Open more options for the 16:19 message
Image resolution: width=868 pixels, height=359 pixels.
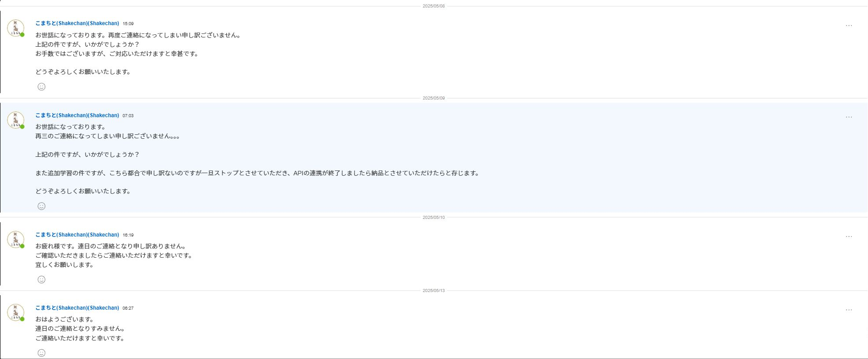(x=849, y=237)
